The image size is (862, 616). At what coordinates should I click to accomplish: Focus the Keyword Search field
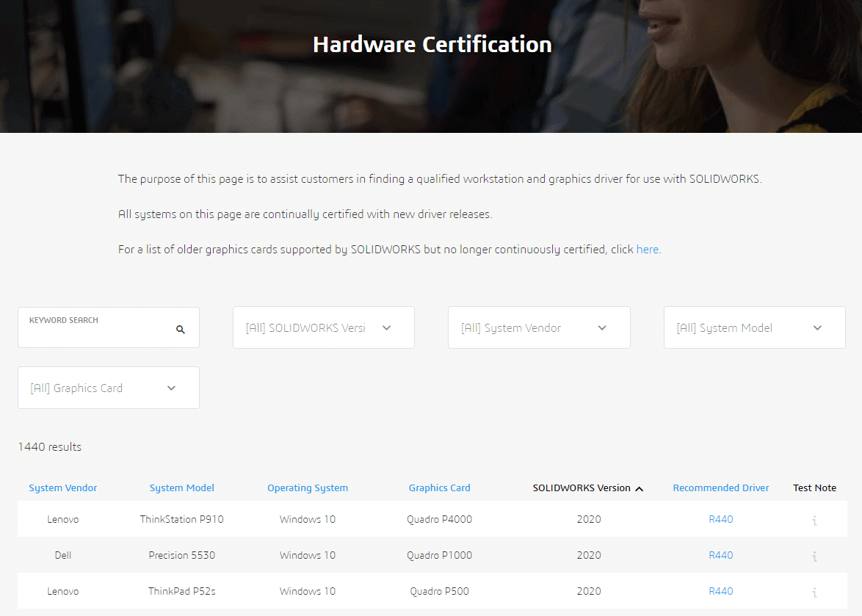click(108, 327)
